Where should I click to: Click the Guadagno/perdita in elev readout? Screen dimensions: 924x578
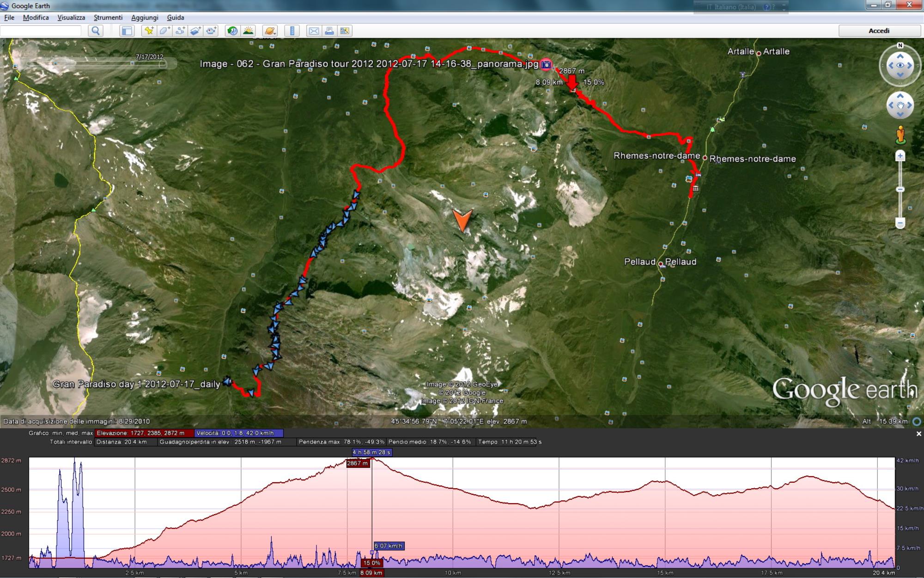pyautogui.click(x=221, y=442)
